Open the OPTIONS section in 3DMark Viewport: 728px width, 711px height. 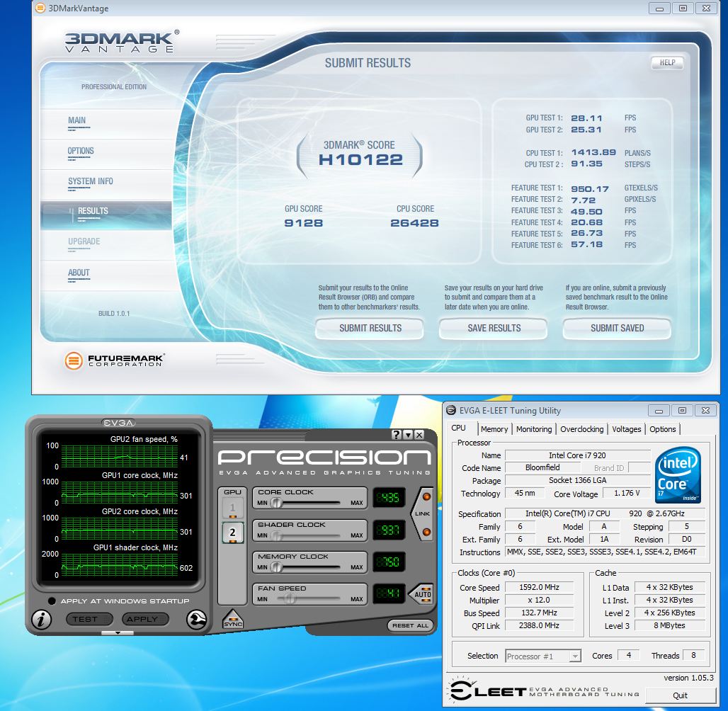[x=106, y=154]
